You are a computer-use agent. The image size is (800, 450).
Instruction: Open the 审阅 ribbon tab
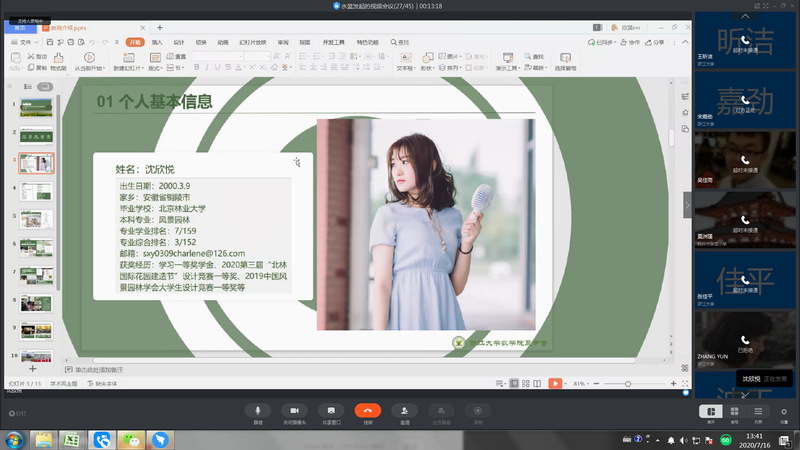(283, 42)
